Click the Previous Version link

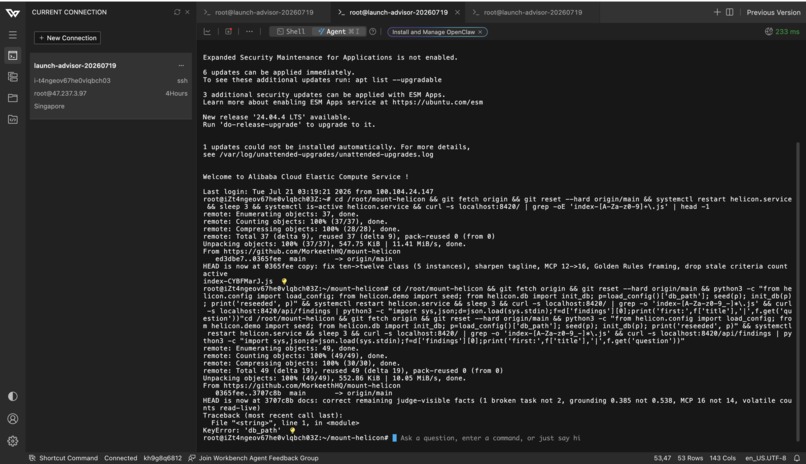coord(773,12)
